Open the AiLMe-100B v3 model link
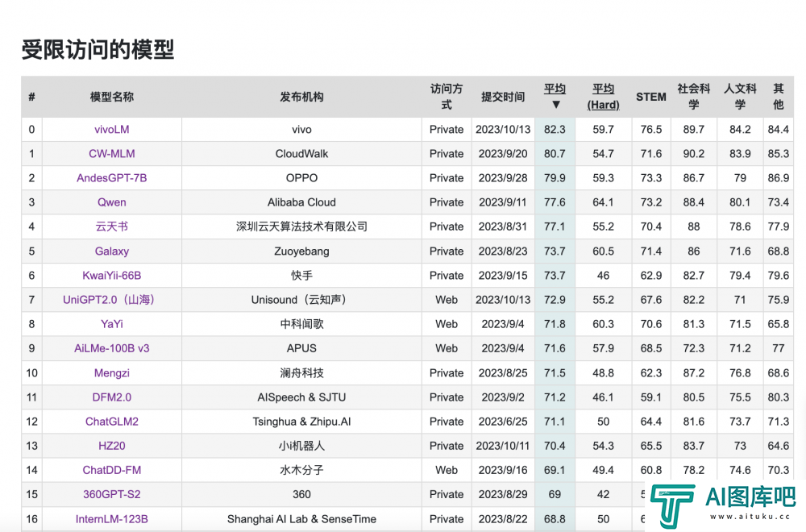The image size is (806, 532). (x=111, y=348)
